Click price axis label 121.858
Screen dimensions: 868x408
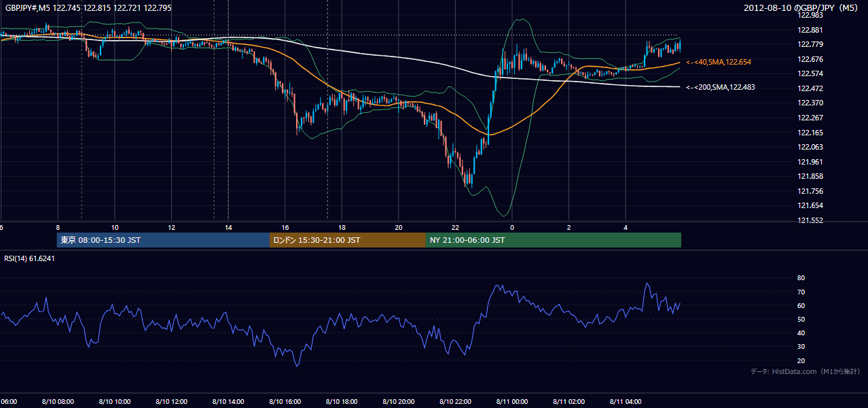(810, 176)
